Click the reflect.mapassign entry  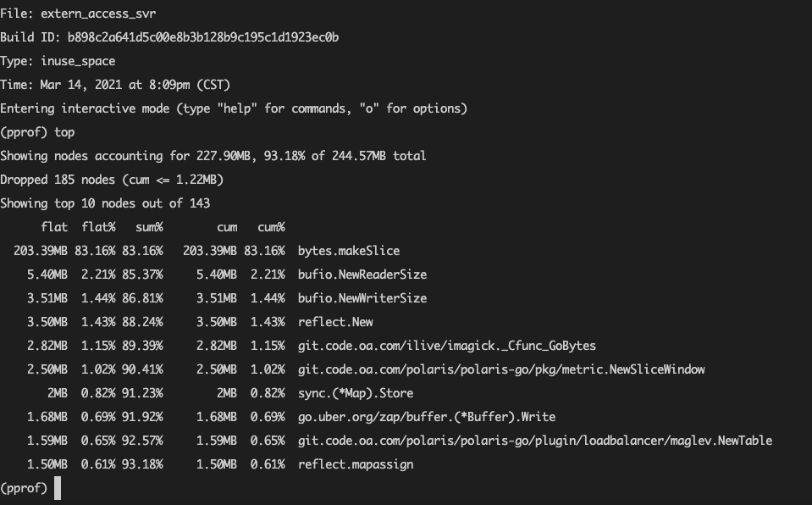coord(356,464)
